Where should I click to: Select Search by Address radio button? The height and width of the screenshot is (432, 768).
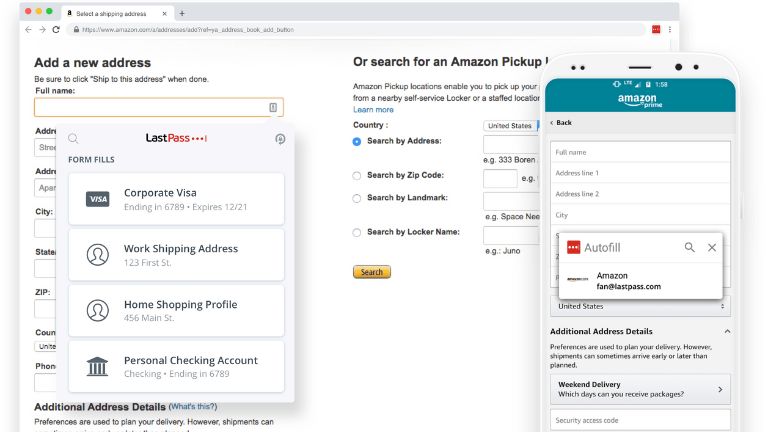tap(357, 142)
